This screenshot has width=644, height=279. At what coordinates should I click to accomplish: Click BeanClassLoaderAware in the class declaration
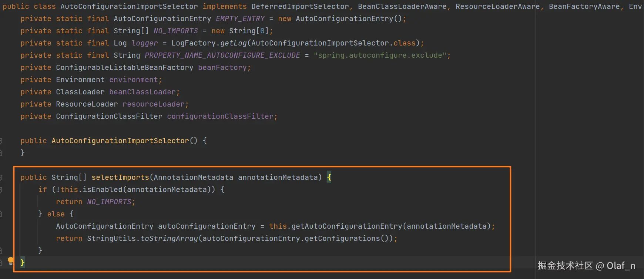402,6
